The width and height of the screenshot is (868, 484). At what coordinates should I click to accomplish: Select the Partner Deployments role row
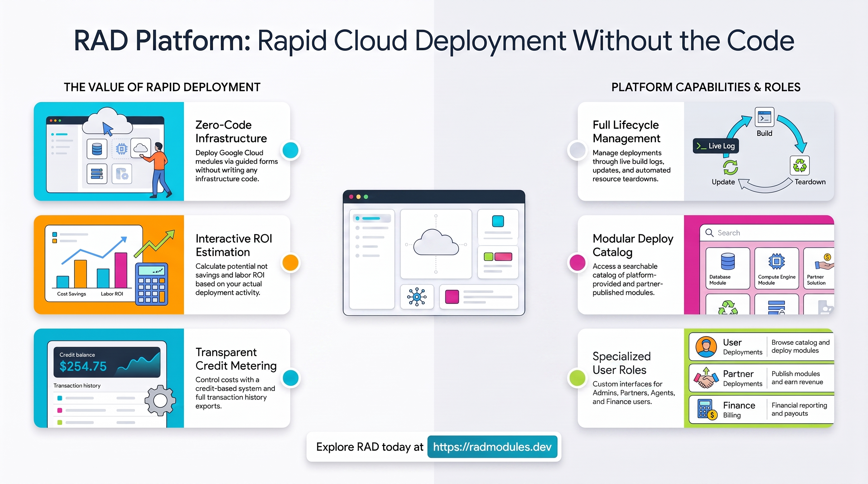tap(761, 378)
